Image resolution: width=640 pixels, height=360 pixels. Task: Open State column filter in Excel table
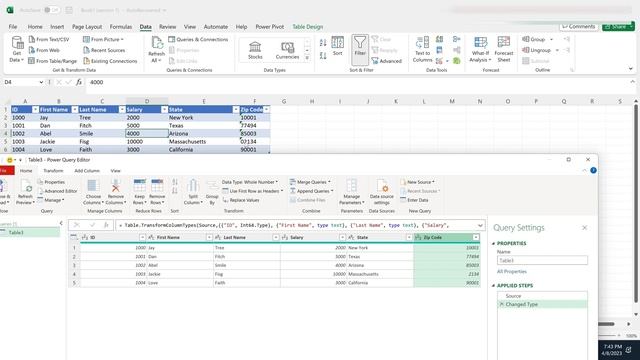pyautogui.click(x=236, y=109)
